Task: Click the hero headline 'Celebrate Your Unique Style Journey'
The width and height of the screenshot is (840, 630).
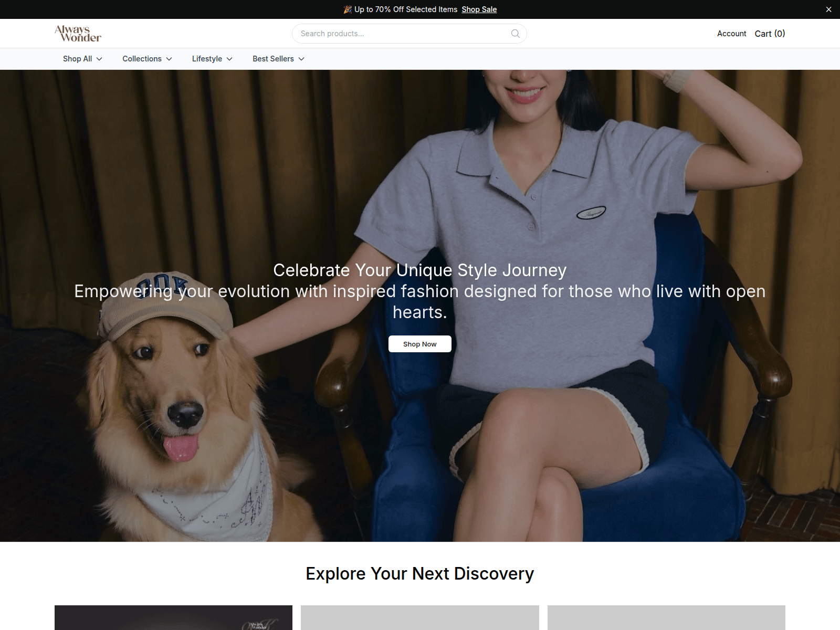Action: point(420,270)
